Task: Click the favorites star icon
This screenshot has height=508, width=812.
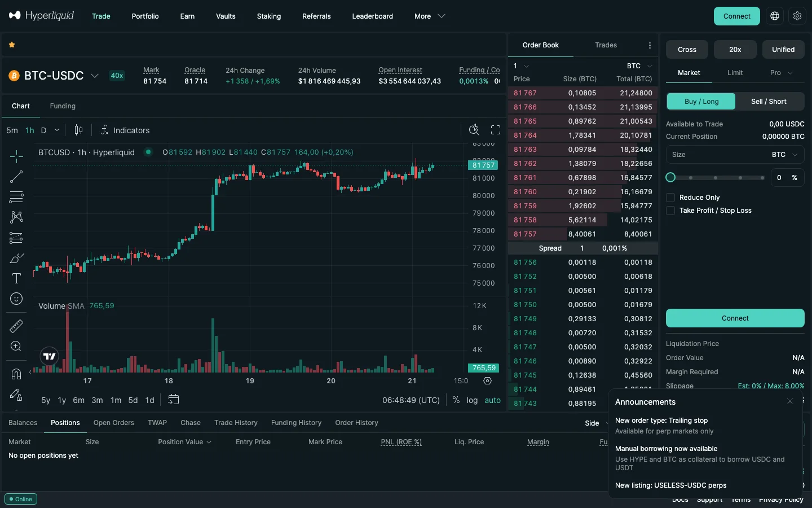Action: [12, 45]
